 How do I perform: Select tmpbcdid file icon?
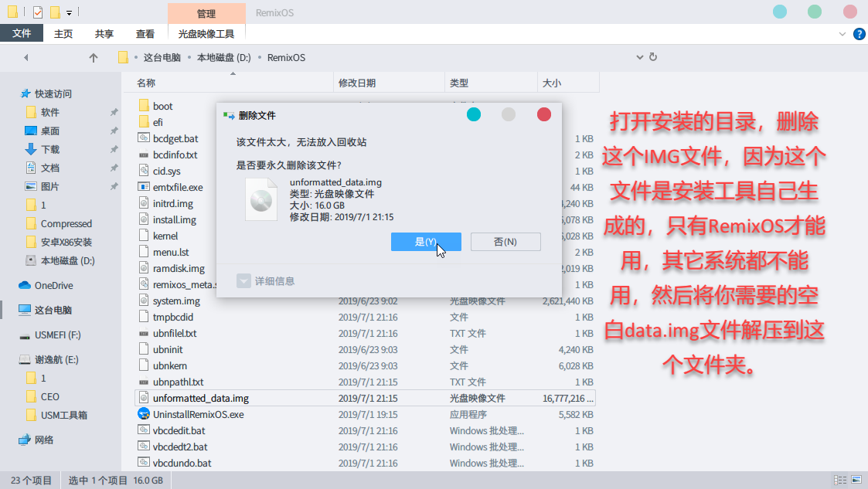tap(144, 317)
